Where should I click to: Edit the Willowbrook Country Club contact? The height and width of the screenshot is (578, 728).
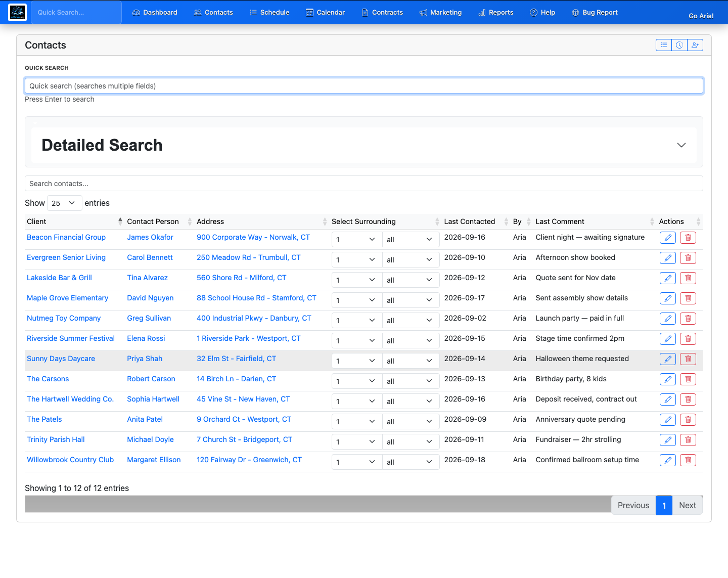coord(668,460)
